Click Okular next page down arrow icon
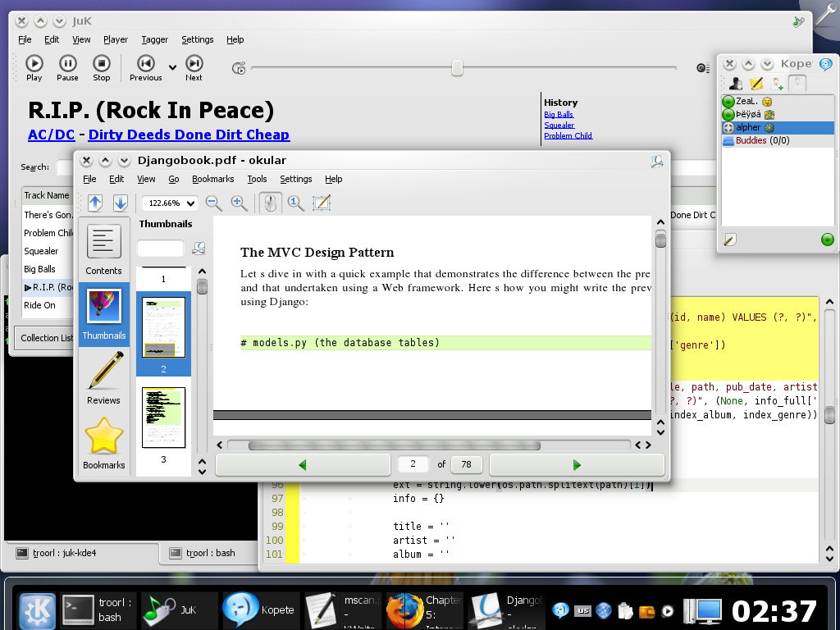840x630 pixels. click(121, 203)
